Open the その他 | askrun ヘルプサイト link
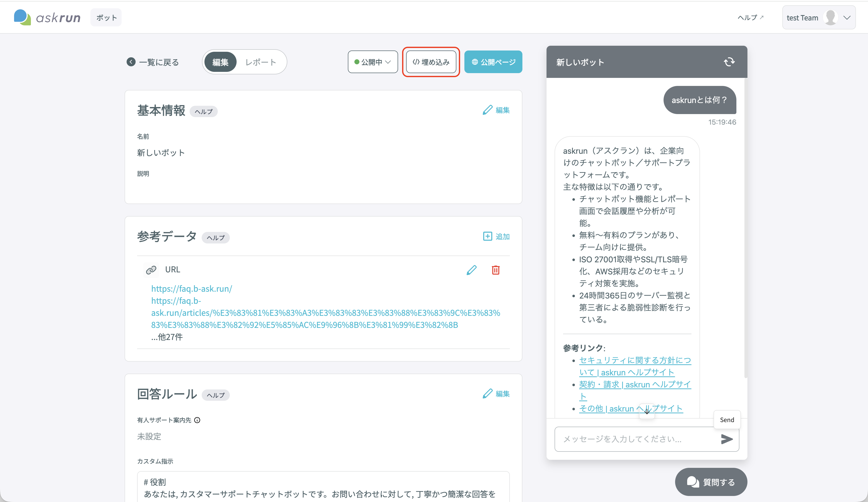 [x=631, y=409]
